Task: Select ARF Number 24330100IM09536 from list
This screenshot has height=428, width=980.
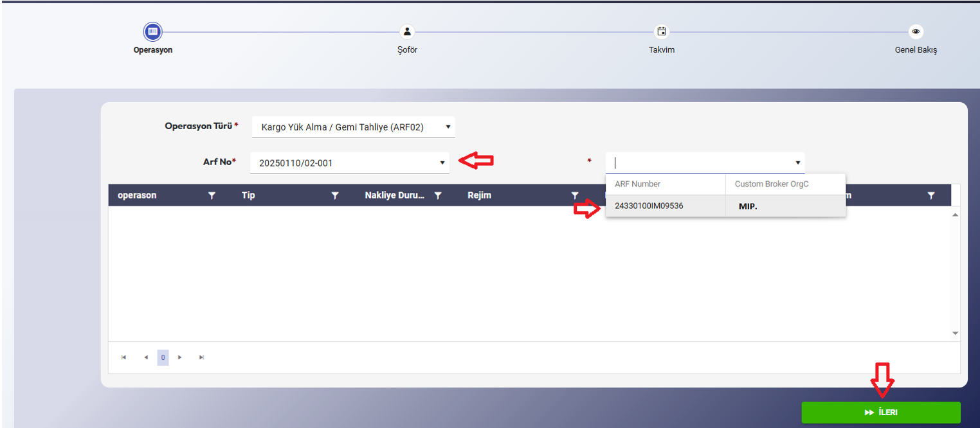Action: [649, 206]
